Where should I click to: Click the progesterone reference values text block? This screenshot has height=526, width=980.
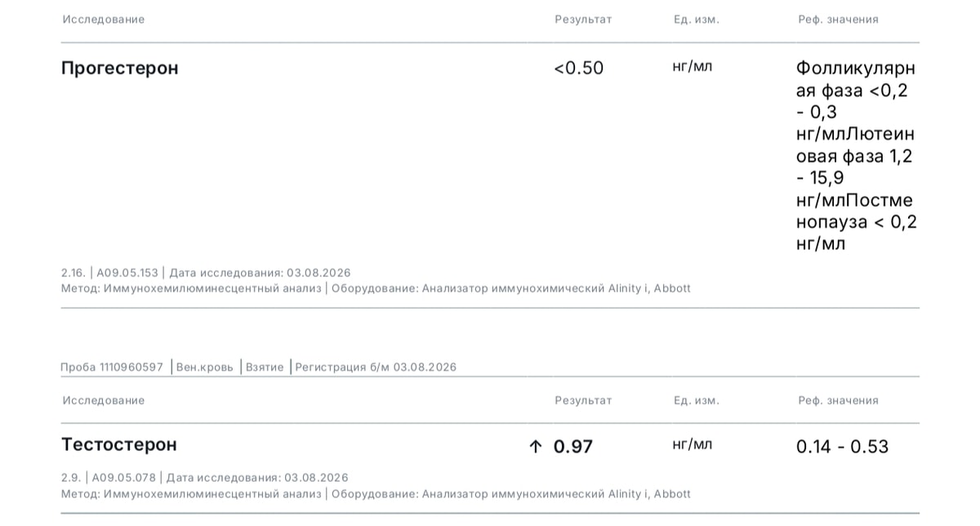coord(857,155)
